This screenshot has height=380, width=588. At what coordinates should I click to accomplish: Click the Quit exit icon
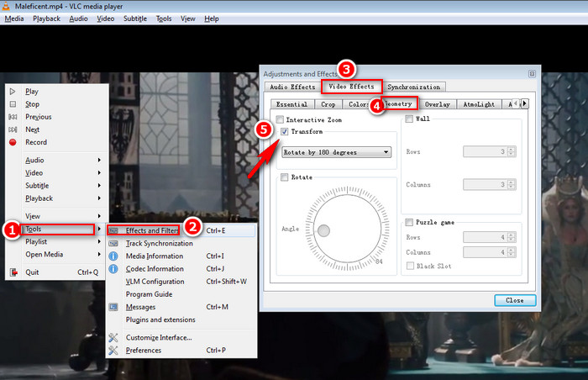click(x=13, y=272)
